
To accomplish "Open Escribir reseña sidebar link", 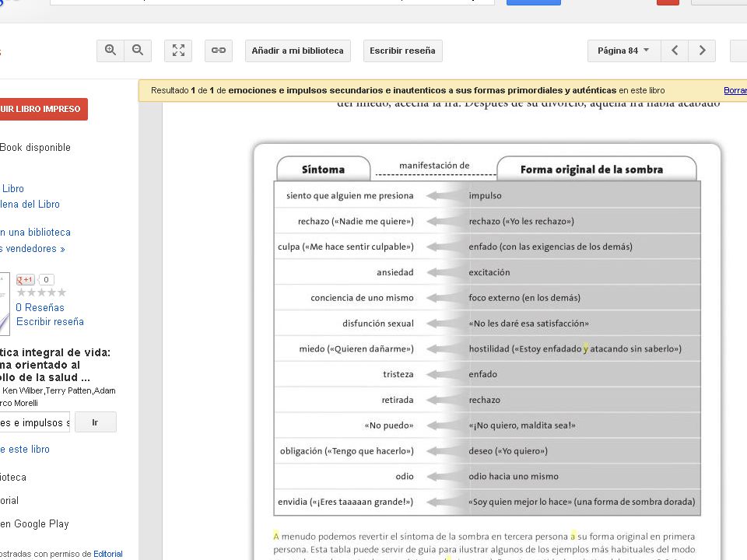I will [50, 321].
